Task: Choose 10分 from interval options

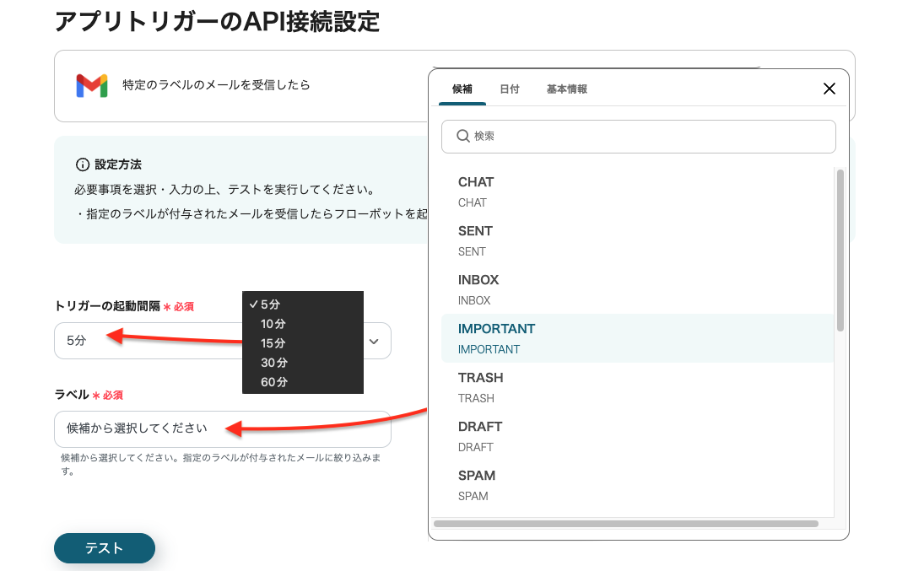Action: click(x=273, y=324)
